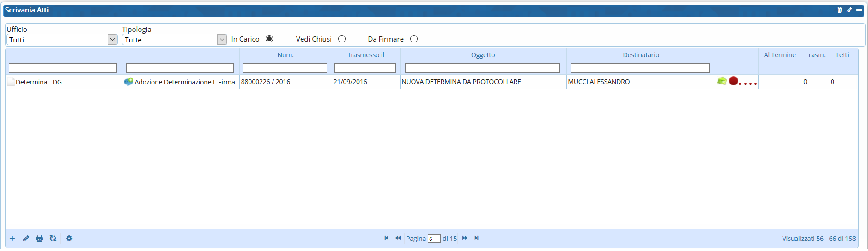Viewport: 868px width, 251px height.
Task: Click the green envelope icon in row
Action: tap(722, 81)
